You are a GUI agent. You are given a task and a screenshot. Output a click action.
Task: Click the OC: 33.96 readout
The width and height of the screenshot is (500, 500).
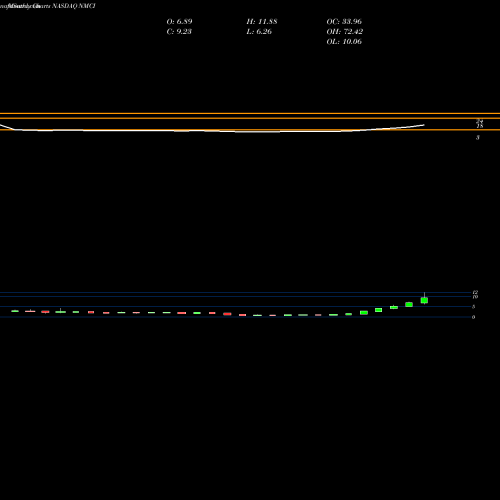(344, 22)
